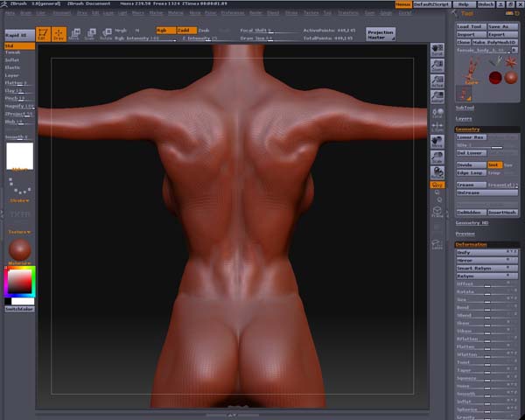525x420 pixels.
Task: Click the Edge Loop button
Action: tap(472, 173)
